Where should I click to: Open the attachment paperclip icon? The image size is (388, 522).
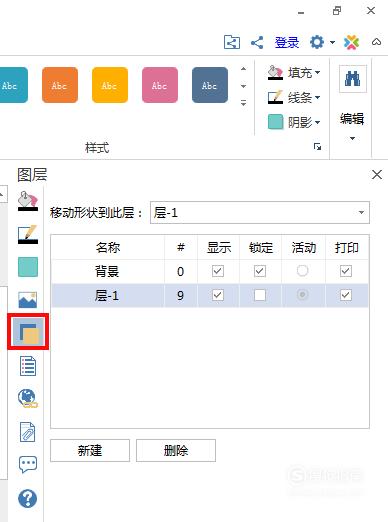pos(27,432)
